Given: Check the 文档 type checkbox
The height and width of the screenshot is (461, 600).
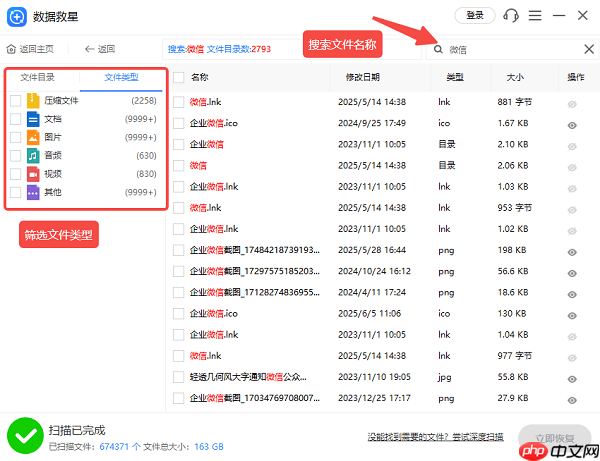Looking at the screenshot, I should (15, 119).
